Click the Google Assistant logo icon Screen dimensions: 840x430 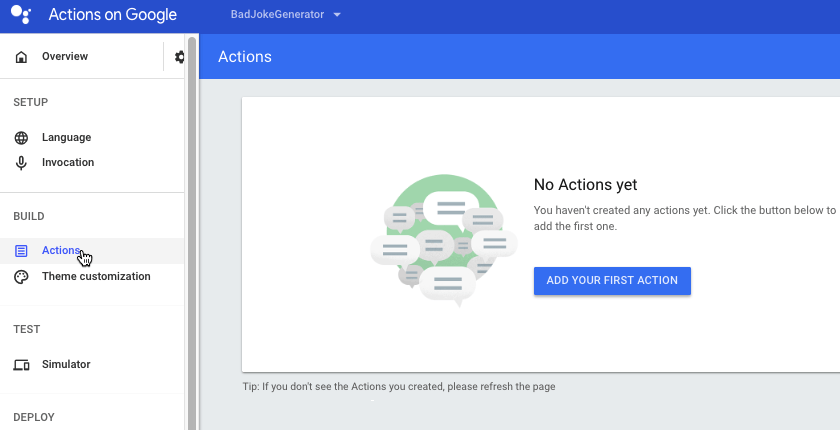pos(21,14)
